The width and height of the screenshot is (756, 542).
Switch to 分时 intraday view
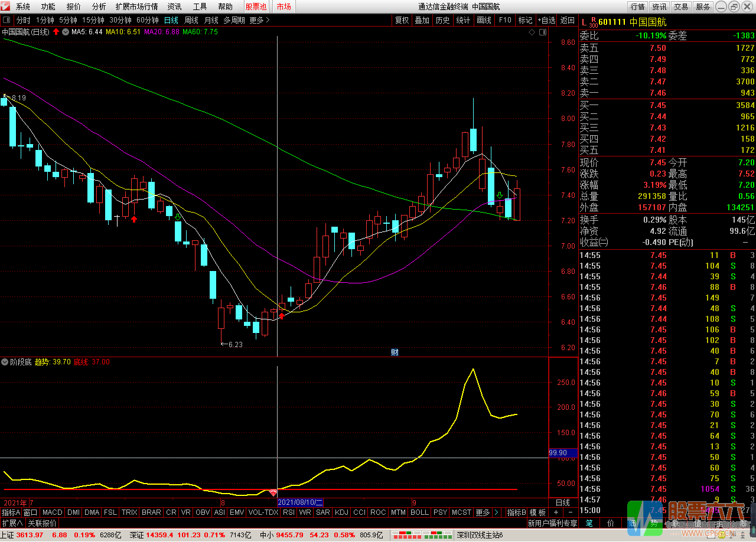23,20
